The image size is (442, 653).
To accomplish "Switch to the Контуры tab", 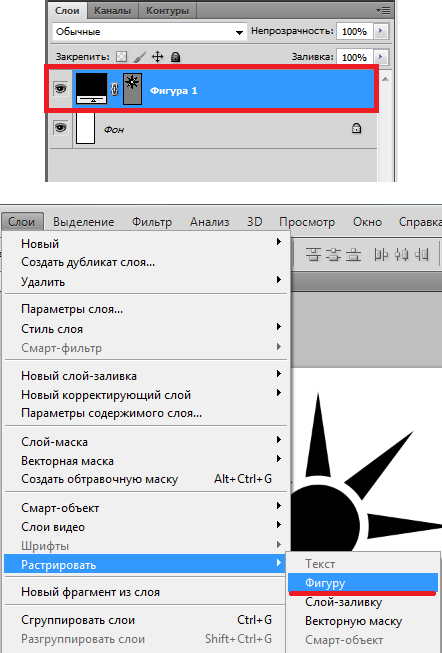I will coord(167,11).
